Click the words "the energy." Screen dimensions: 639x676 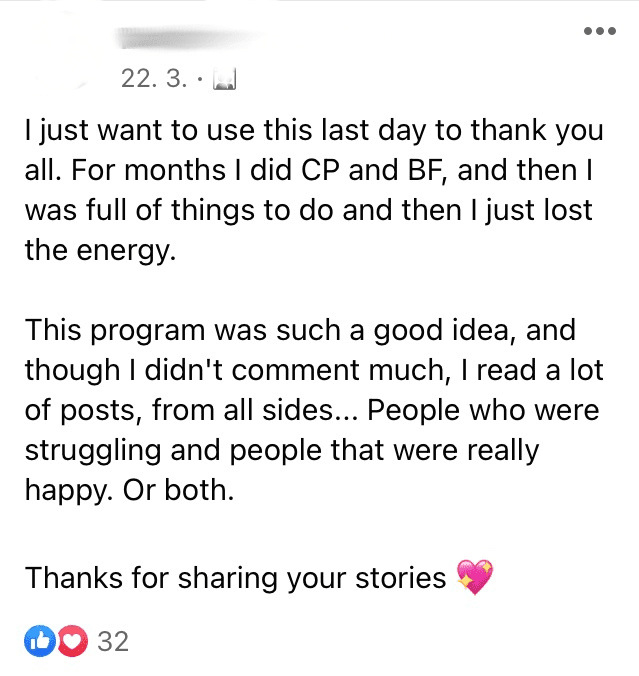coord(100,250)
